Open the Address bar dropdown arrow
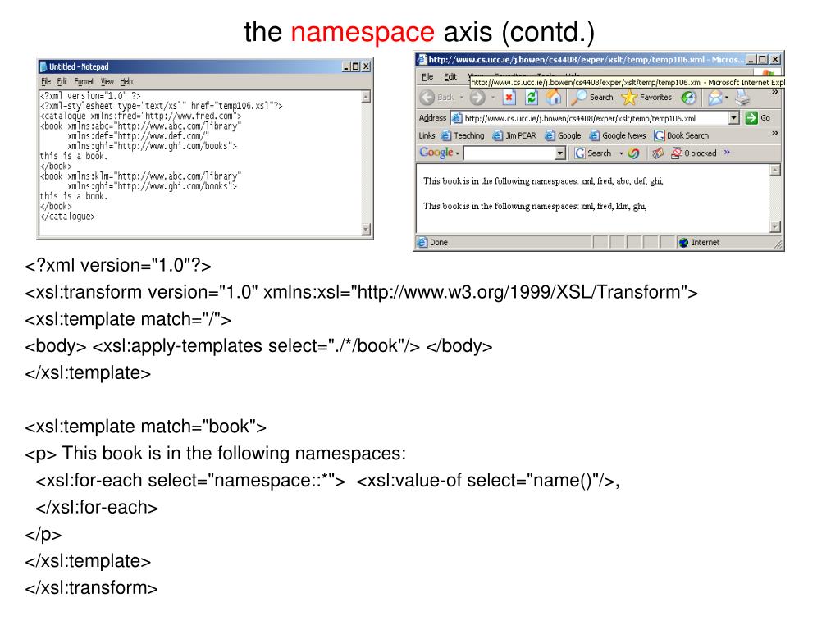Viewport: 840px width, 630px height. tap(734, 118)
